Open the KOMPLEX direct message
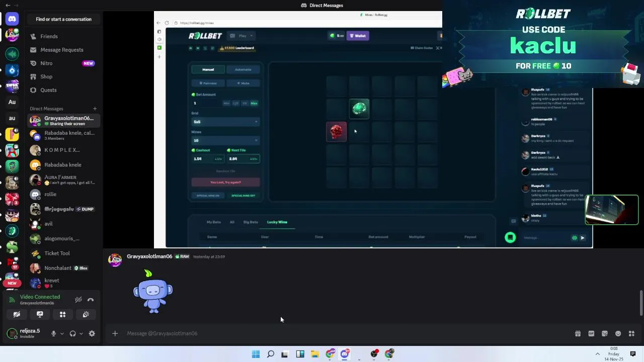 [x=63, y=150]
